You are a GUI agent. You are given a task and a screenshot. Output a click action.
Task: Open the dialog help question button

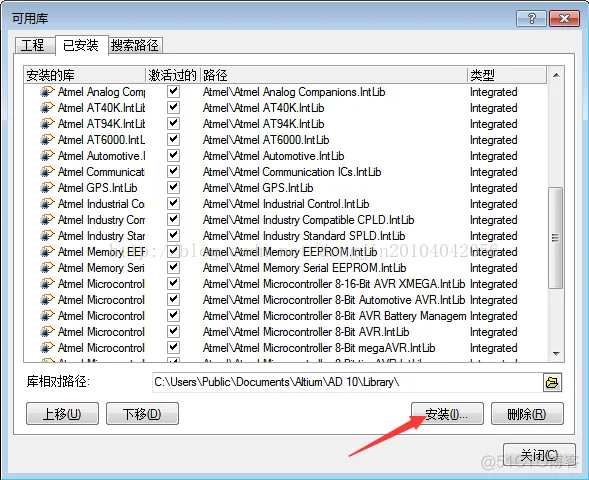(x=532, y=18)
